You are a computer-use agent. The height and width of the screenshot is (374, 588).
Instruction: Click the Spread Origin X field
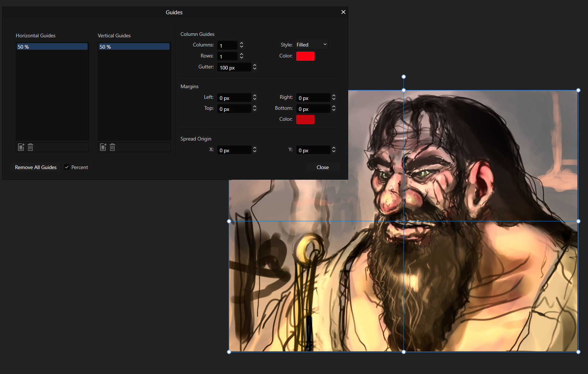(234, 150)
